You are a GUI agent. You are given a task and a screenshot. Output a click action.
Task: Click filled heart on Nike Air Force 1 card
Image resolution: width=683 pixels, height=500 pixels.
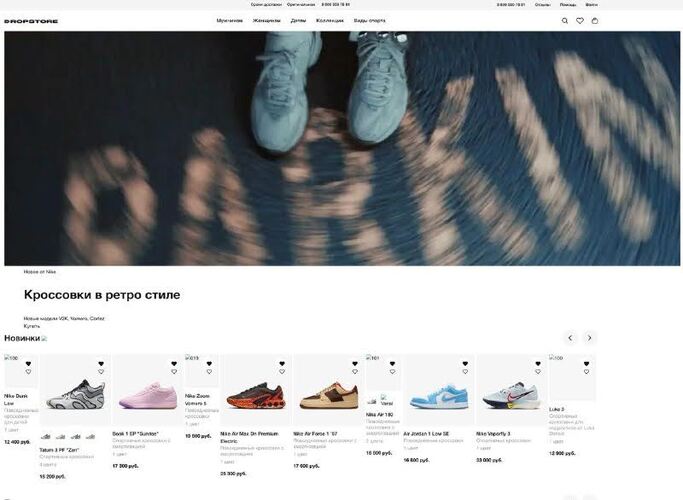(355, 364)
